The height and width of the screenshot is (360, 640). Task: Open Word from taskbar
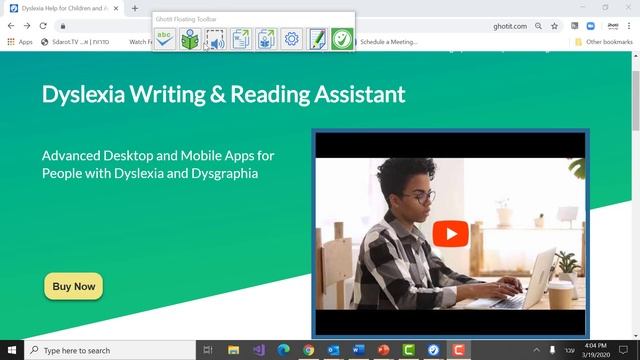click(358, 350)
